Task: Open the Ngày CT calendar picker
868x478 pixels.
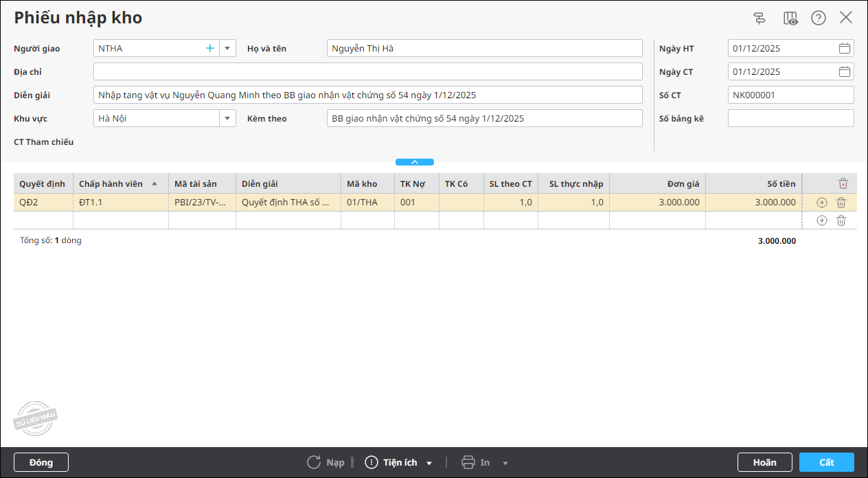Action: [845, 71]
